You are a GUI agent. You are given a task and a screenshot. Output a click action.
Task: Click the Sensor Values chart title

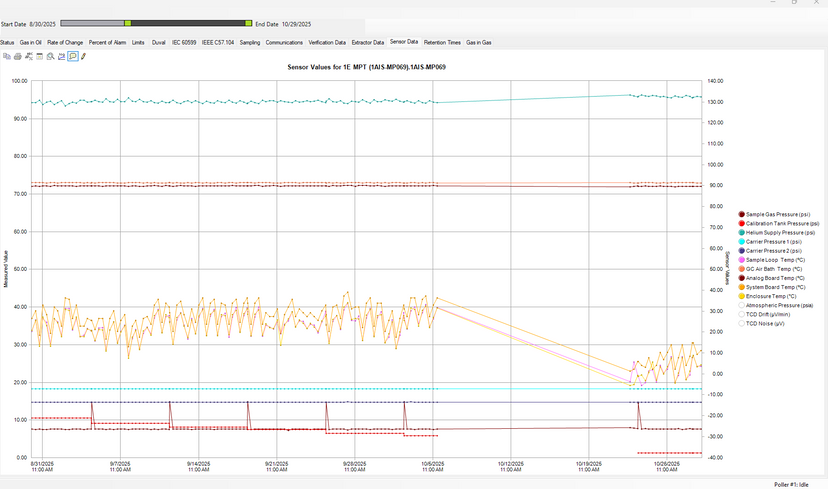(x=366, y=67)
